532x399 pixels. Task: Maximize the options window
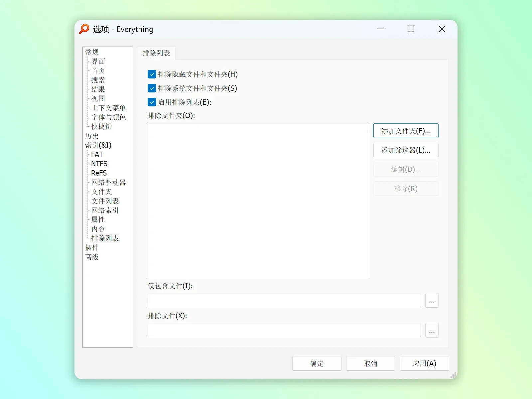[411, 29]
